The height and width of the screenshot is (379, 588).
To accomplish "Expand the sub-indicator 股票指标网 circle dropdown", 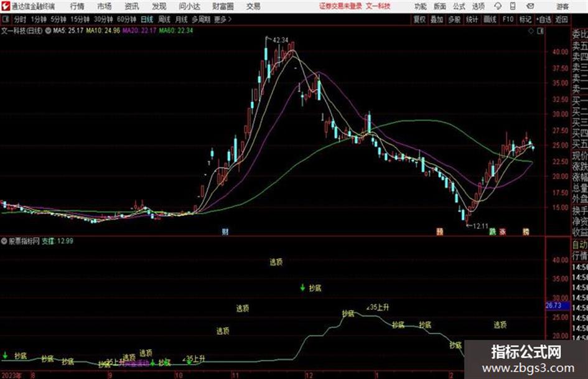I will [4, 241].
